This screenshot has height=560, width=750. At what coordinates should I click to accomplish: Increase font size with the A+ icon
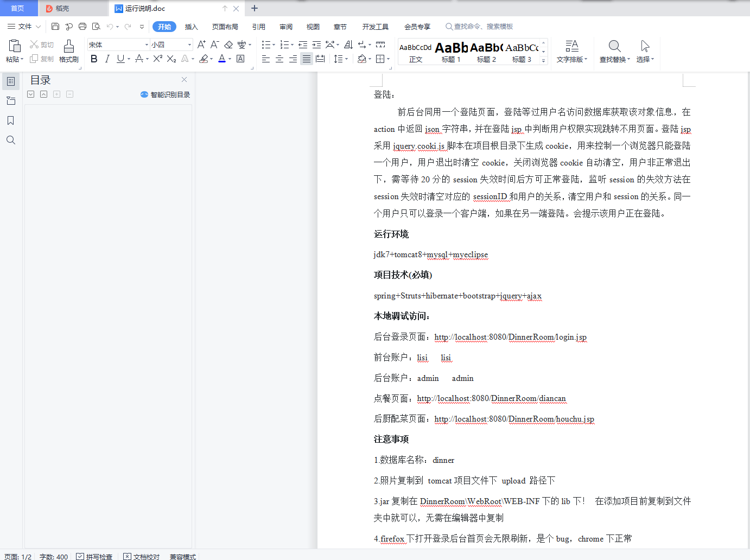pyautogui.click(x=201, y=44)
